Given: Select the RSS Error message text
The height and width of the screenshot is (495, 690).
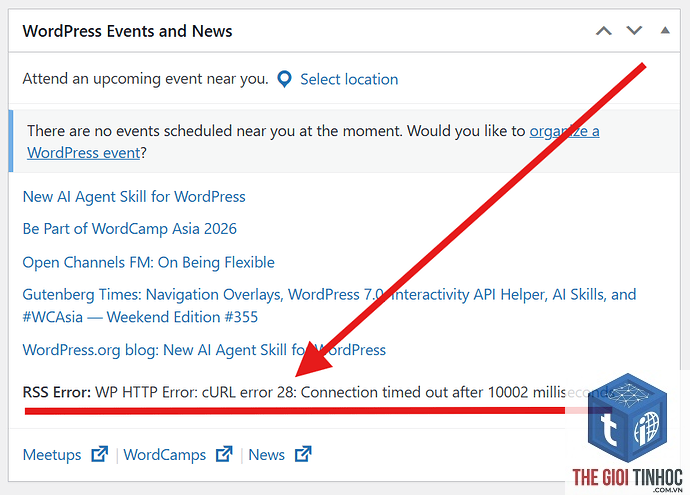Looking at the screenshot, I should point(317,392).
